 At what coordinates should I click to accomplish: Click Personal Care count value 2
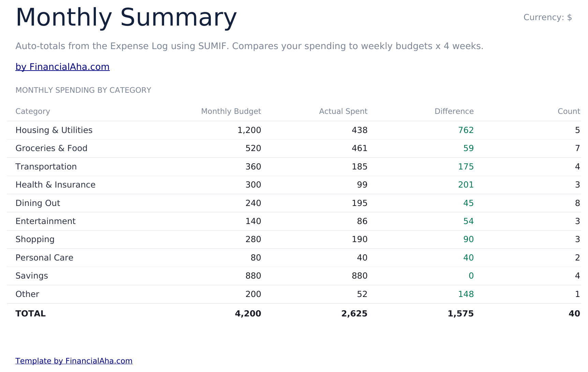click(x=577, y=258)
